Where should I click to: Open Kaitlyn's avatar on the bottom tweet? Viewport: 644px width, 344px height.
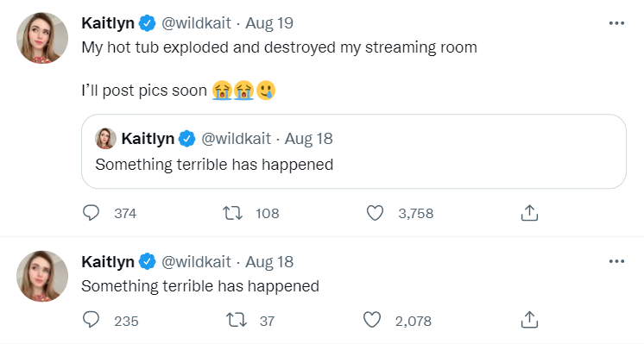click(x=42, y=276)
